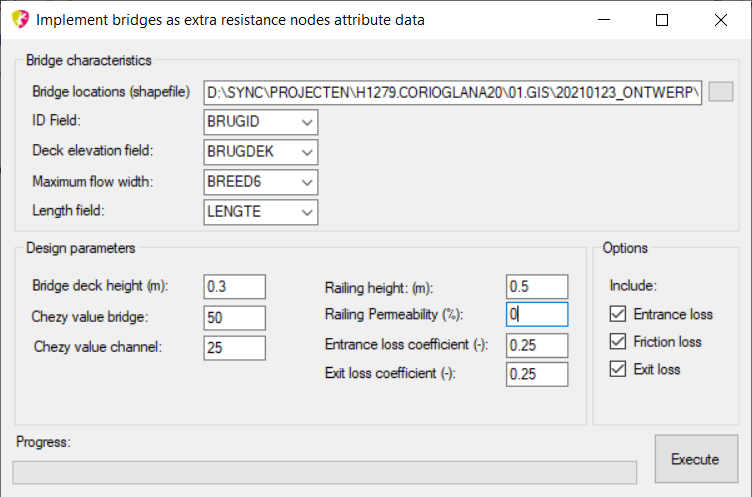
Task: Click the Railing Permeability input field
Action: point(536,314)
